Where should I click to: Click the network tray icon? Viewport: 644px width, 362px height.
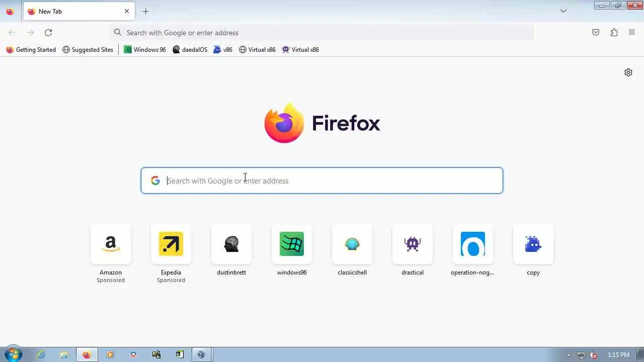coord(581,355)
